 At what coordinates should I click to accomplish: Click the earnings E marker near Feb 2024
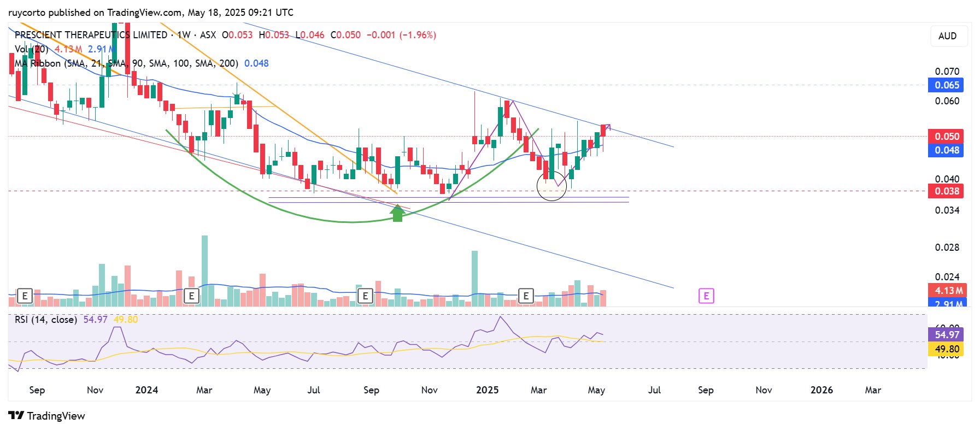pyautogui.click(x=191, y=296)
